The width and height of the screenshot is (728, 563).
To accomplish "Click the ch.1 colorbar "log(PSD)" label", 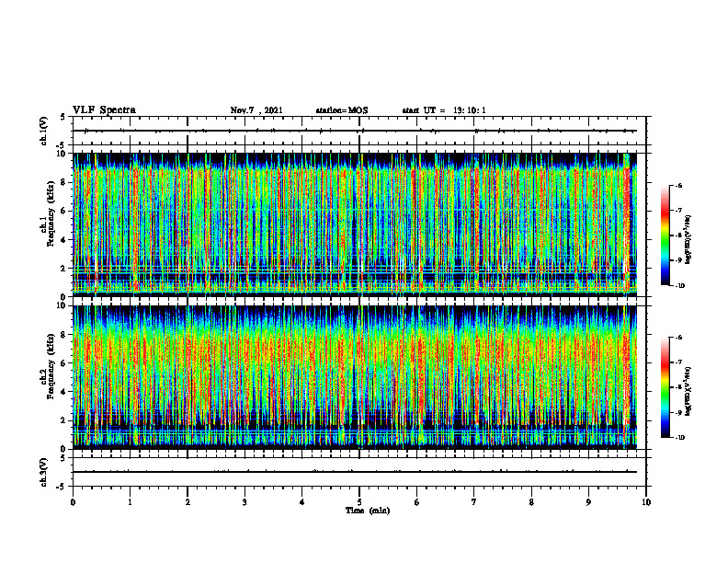I will [x=688, y=239].
